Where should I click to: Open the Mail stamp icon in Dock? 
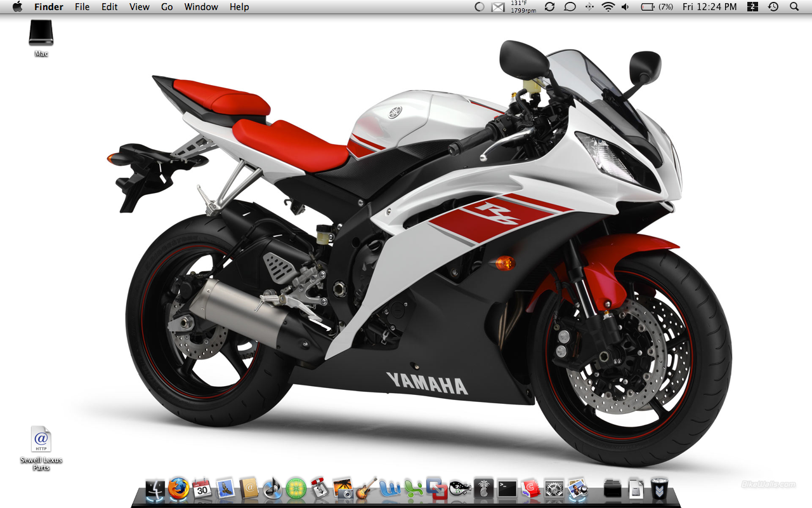click(x=226, y=488)
